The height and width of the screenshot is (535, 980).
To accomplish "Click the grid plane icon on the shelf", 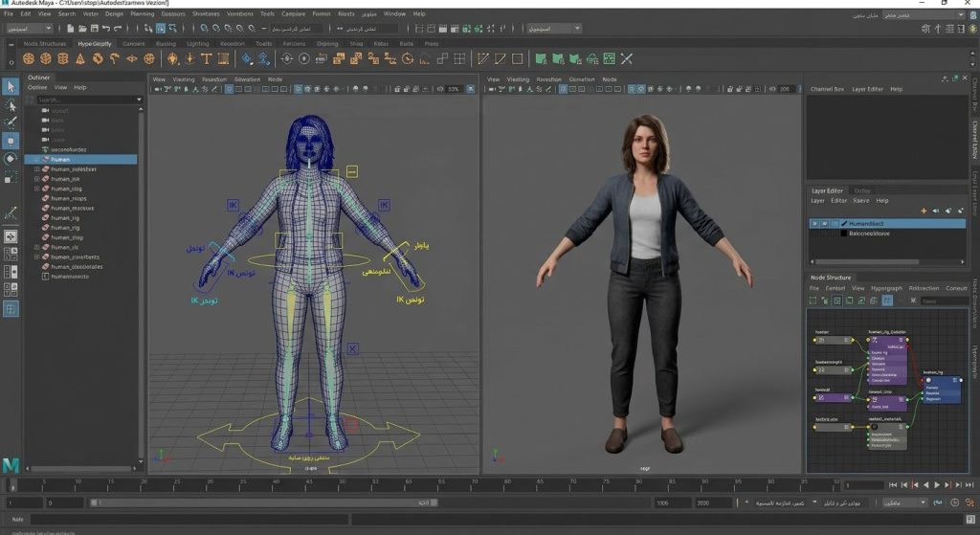I will [459, 58].
